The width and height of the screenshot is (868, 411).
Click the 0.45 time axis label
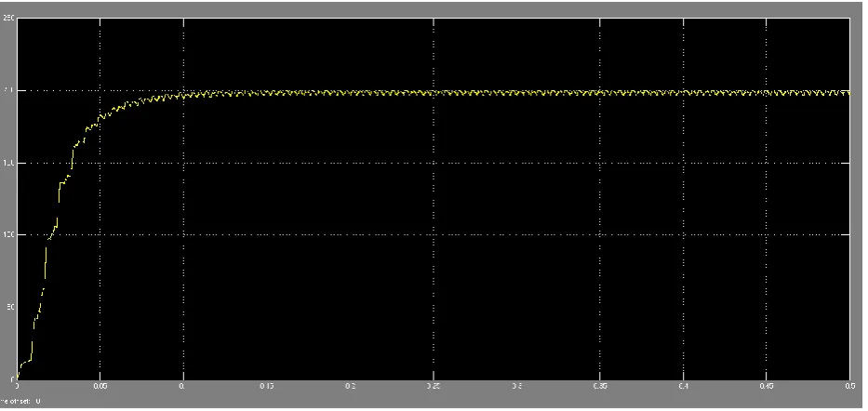[767, 386]
